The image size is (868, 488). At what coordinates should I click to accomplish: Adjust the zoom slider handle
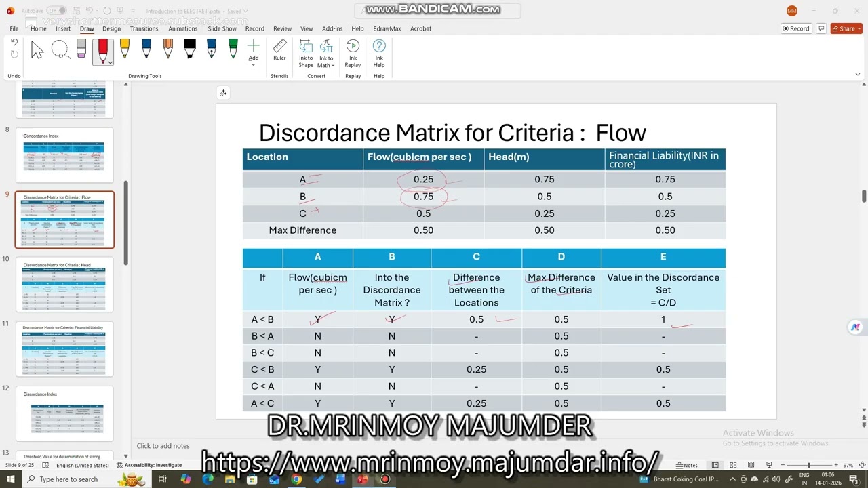(808, 465)
